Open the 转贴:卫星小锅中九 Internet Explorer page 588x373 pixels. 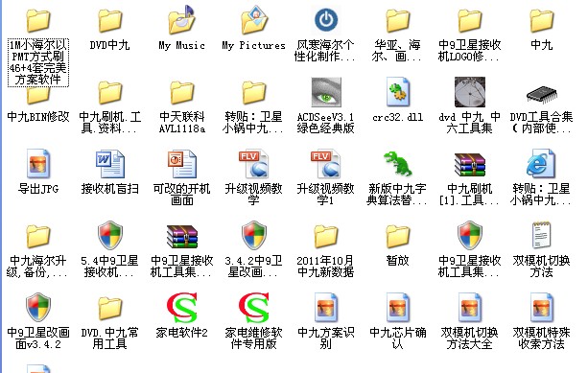540,164
